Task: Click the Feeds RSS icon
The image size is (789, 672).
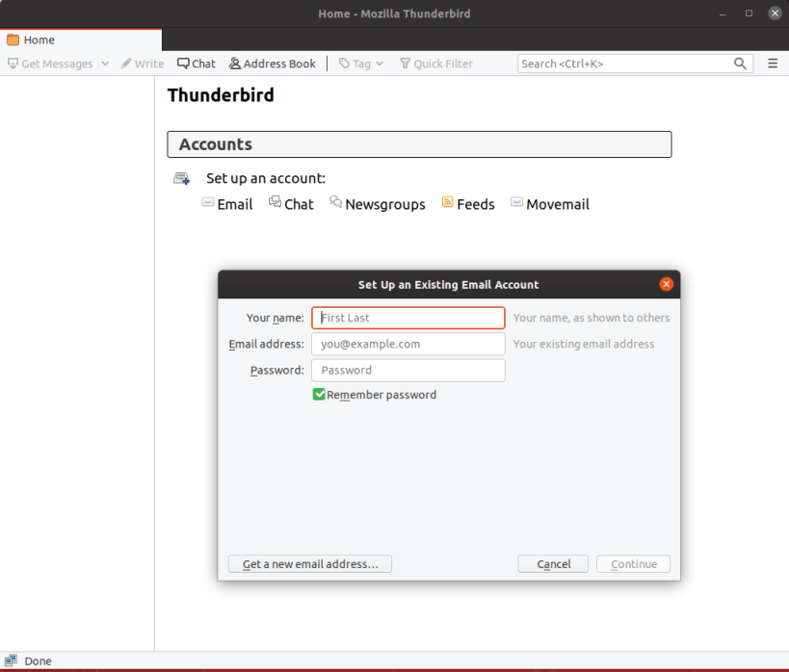Action: pyautogui.click(x=447, y=202)
